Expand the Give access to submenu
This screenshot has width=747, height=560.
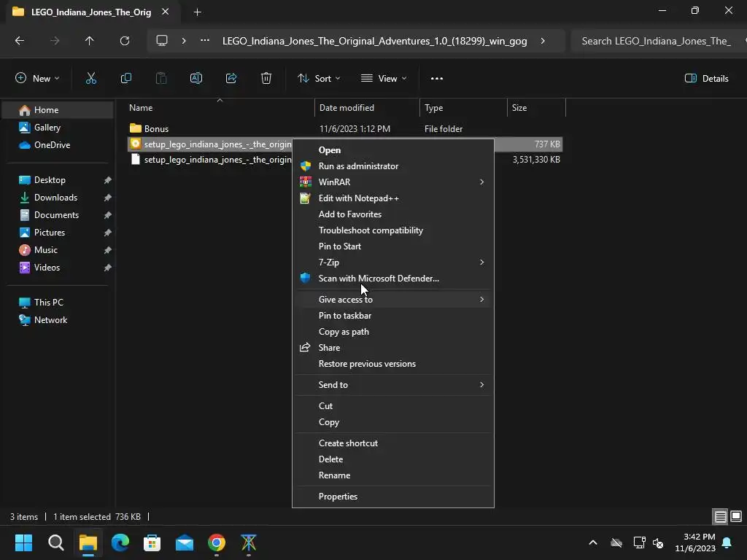pyautogui.click(x=481, y=300)
